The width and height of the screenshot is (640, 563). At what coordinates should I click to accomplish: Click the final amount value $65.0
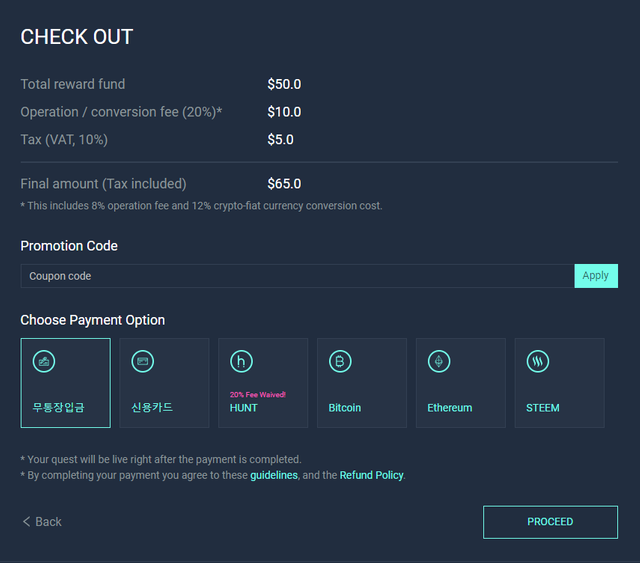tap(284, 184)
